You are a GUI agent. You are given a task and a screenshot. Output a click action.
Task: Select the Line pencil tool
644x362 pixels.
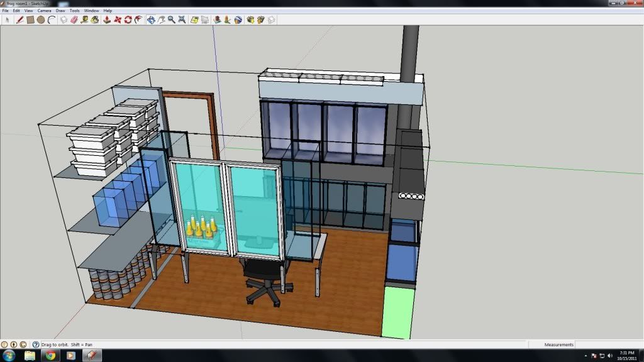click(19, 19)
